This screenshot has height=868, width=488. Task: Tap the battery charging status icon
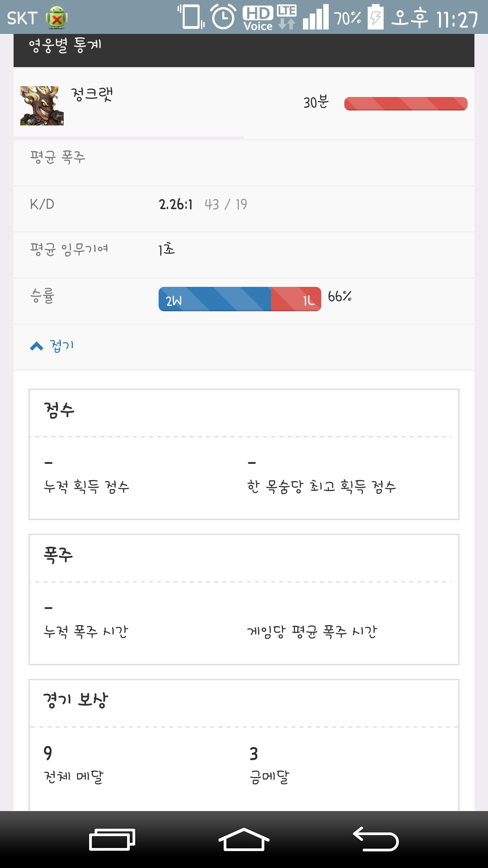(375, 17)
